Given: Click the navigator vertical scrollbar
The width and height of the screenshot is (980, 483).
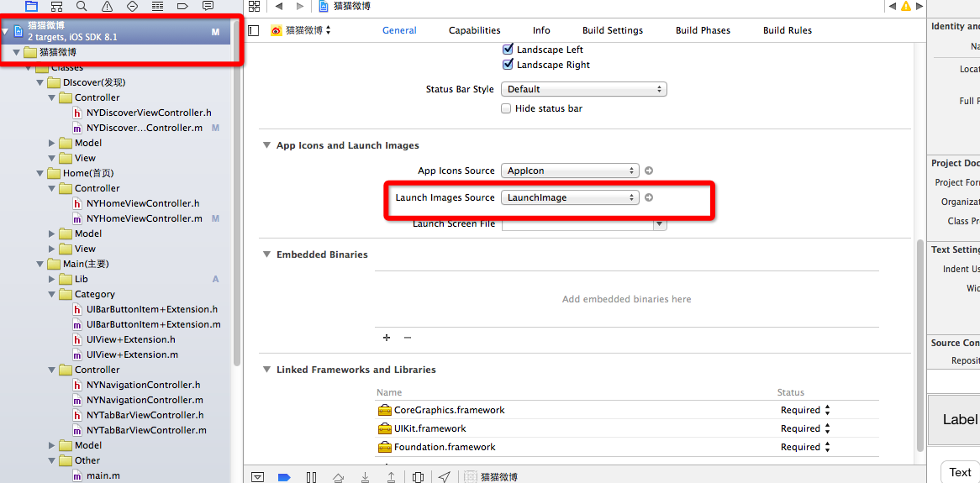Looking at the screenshot, I should (x=236, y=192).
